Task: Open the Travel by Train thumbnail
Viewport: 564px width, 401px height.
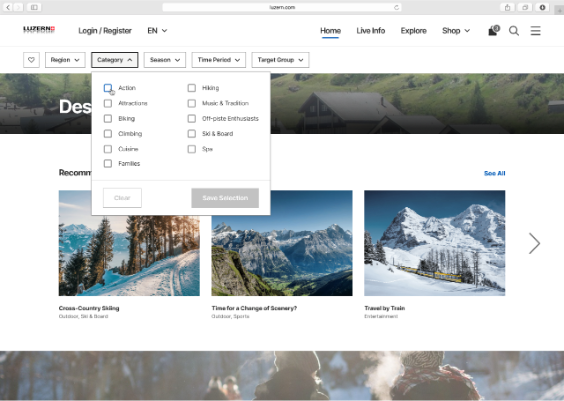Action: point(435,243)
